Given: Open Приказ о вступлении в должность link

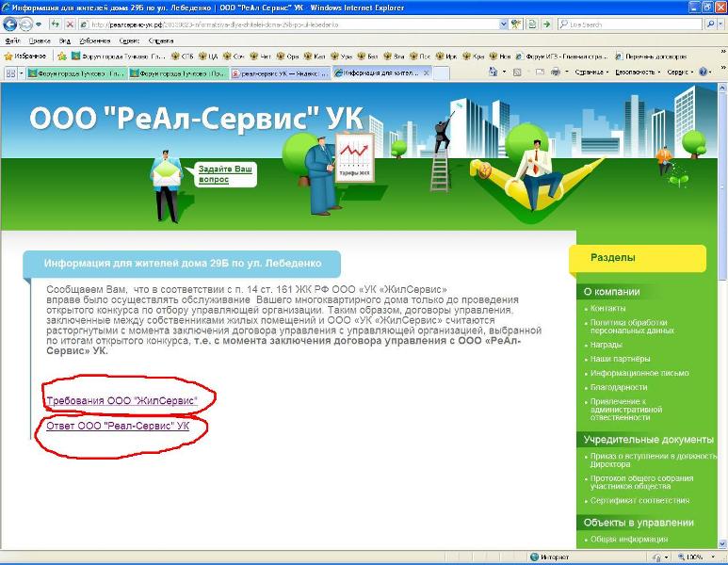Looking at the screenshot, I should 654,460.
